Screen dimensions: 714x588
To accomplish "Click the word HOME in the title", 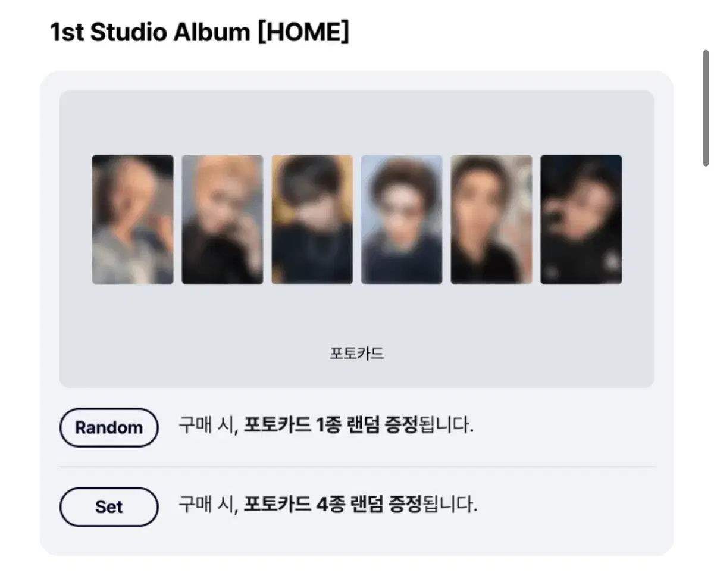I will click(303, 33).
